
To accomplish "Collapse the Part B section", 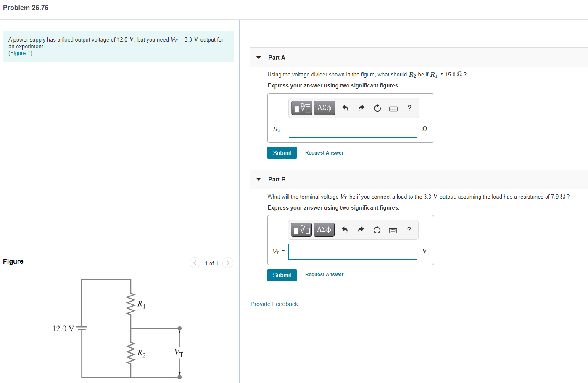I will [258, 179].
